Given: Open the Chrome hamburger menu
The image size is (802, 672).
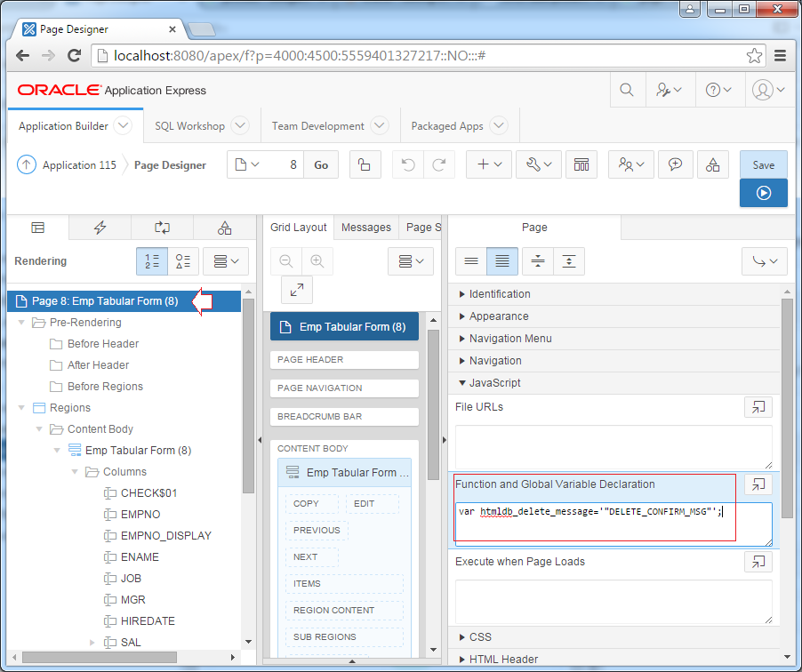Looking at the screenshot, I should click(780, 55).
